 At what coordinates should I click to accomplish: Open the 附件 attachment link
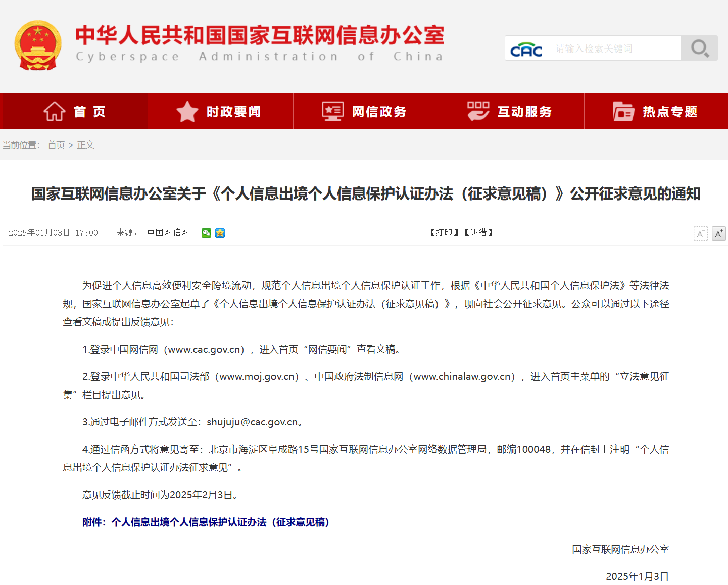coord(206,522)
